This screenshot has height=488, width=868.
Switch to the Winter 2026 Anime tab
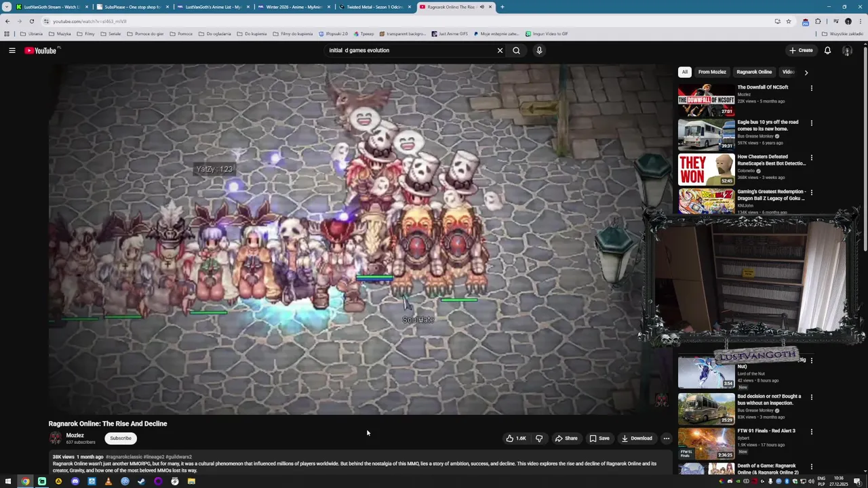[x=294, y=7]
